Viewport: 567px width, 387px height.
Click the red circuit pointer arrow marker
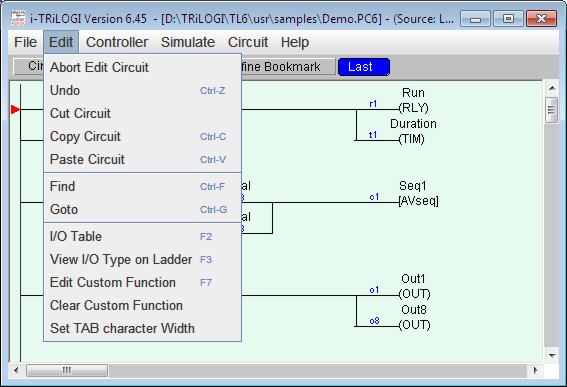(x=15, y=109)
